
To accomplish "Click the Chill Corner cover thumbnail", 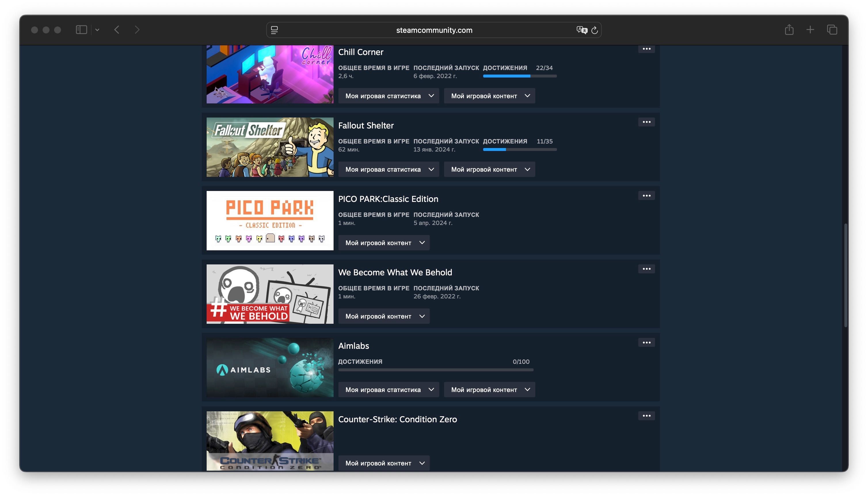I will [x=270, y=74].
